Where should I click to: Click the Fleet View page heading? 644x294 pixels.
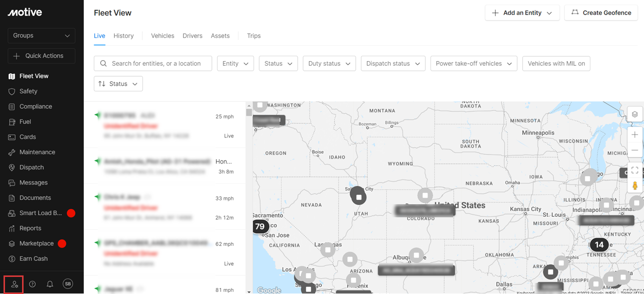[x=113, y=13]
